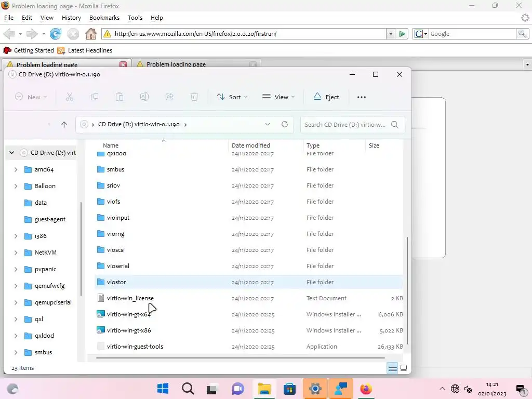Viewport: 532px width, 399px height.
Task: Click the Rename icon in Explorer toolbar
Action: coord(144,97)
